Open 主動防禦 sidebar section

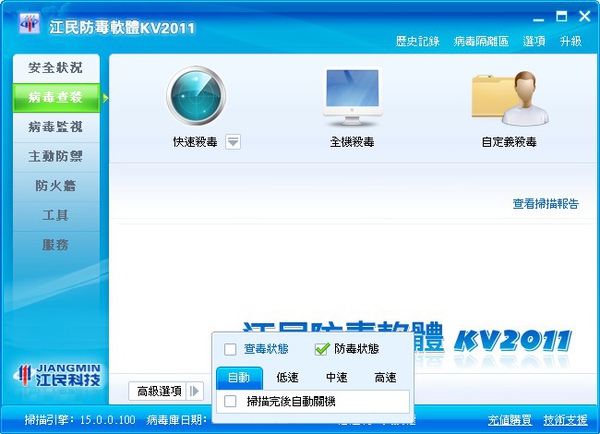pos(56,157)
